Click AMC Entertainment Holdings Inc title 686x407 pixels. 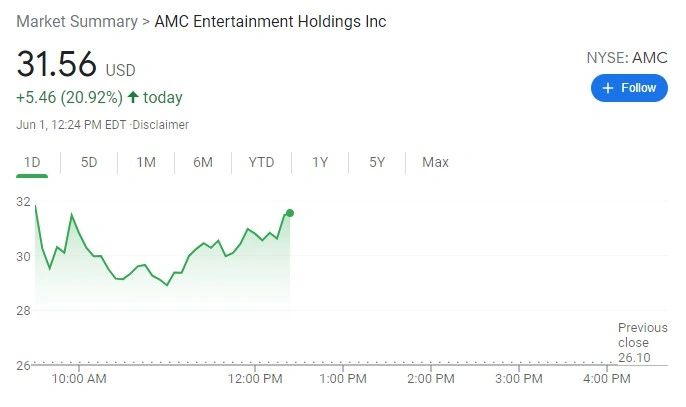(270, 21)
